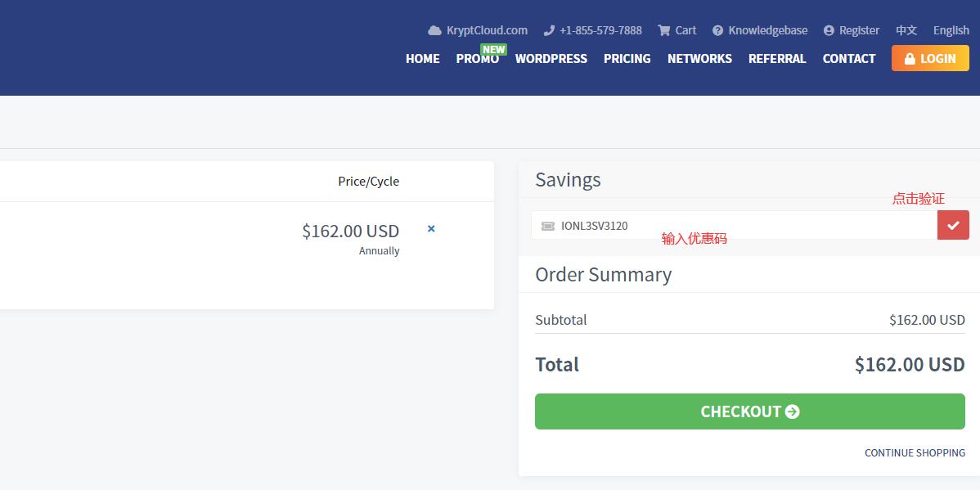The height and width of the screenshot is (490, 980).
Task: Open the NETWORKS page from navigation
Action: click(x=699, y=59)
